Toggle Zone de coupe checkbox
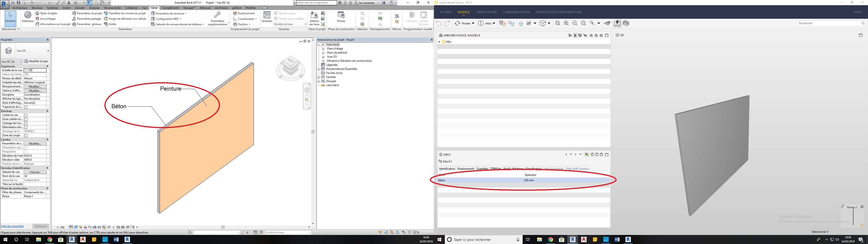The height and width of the screenshot is (244, 868). tap(26, 136)
